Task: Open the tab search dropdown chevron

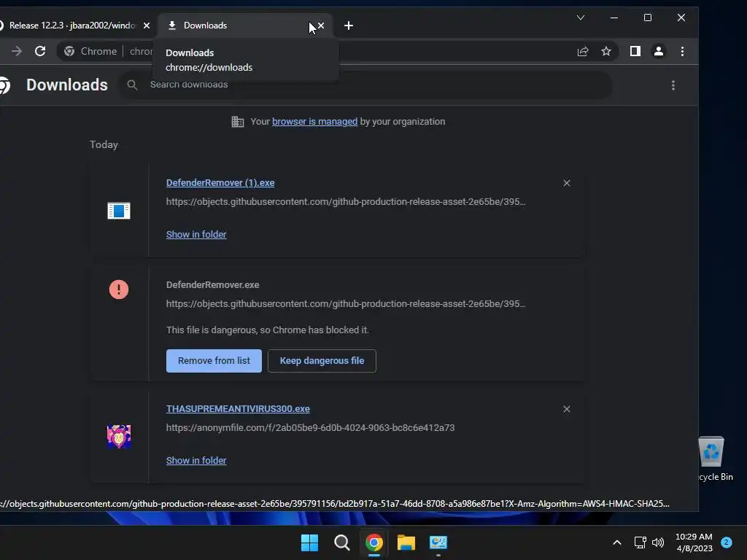Action: pos(580,17)
